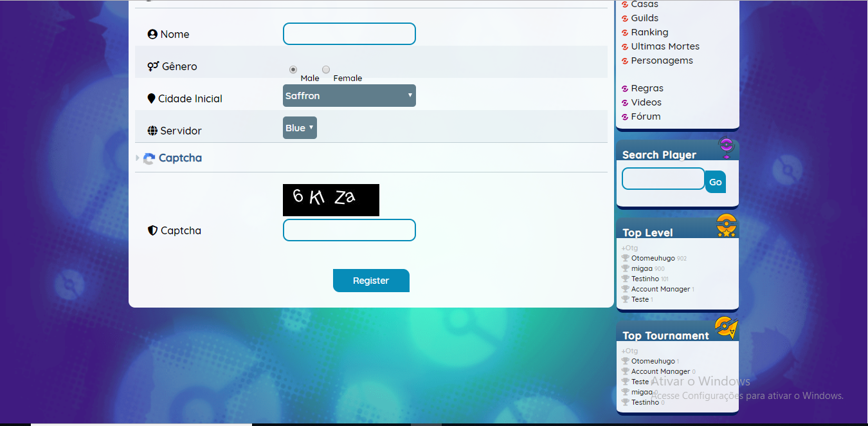Click the pokeball icon beside Guilds
Image resolution: width=868 pixels, height=426 pixels.
[624, 19]
